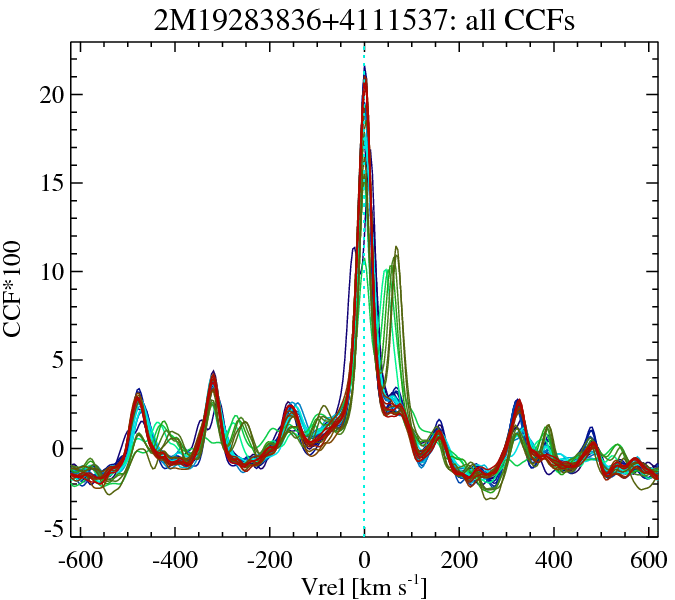Click the dark blue shoulder peak left of center
675x600 pixels.
click(x=353, y=248)
